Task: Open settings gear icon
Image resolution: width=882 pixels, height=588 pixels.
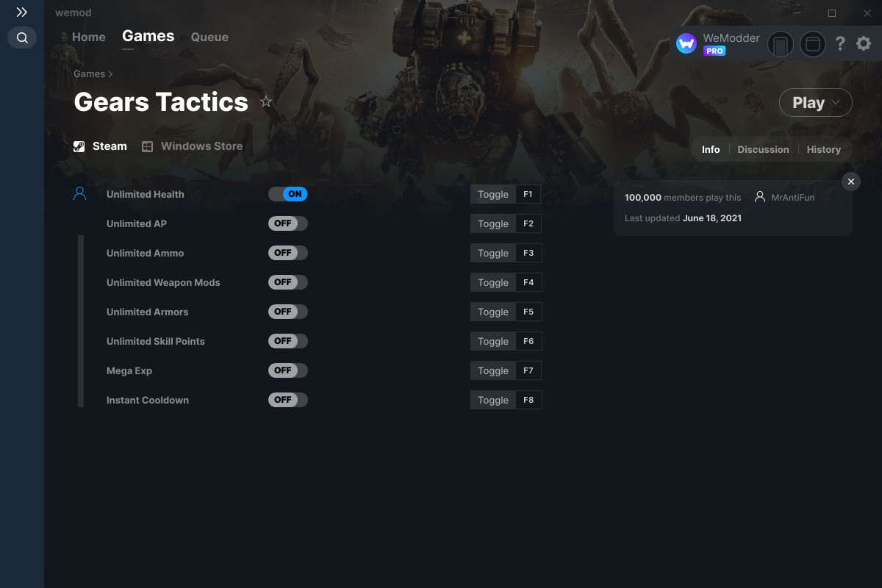Action: [x=864, y=44]
